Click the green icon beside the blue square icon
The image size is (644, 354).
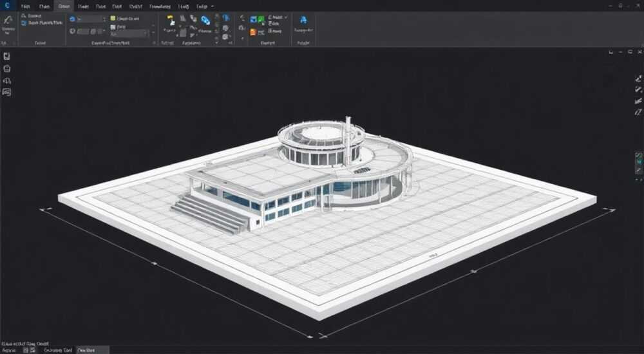pyautogui.click(x=261, y=19)
